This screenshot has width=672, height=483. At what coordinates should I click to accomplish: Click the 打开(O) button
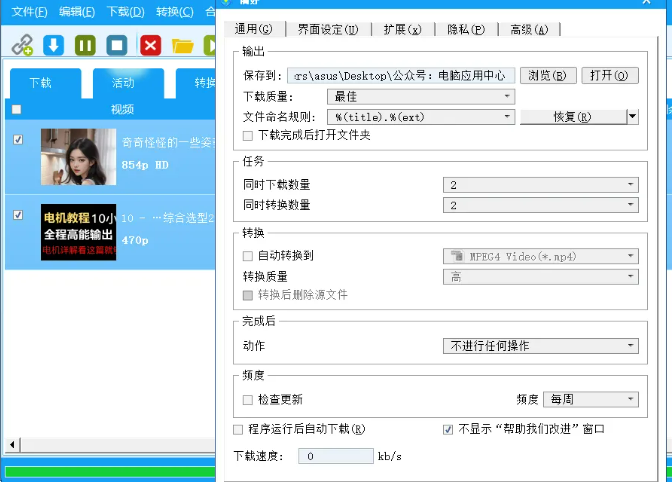click(610, 76)
